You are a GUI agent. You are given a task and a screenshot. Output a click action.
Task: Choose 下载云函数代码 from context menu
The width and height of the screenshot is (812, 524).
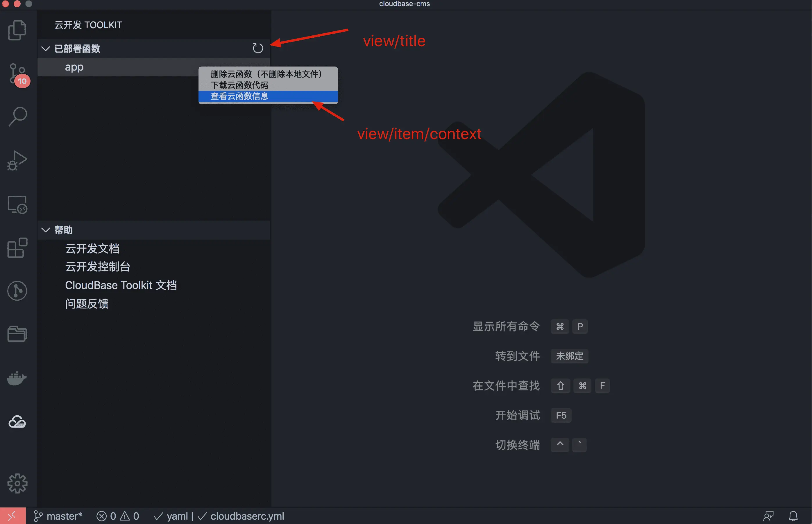[x=268, y=85]
